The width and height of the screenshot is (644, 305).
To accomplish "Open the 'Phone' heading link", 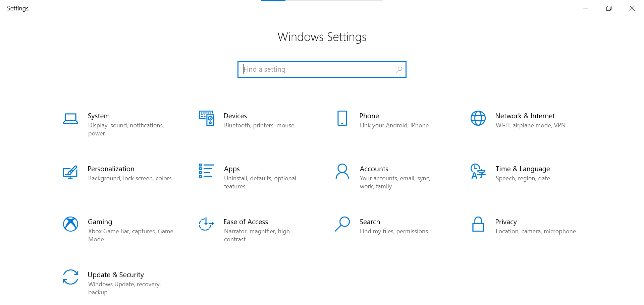I will (369, 116).
